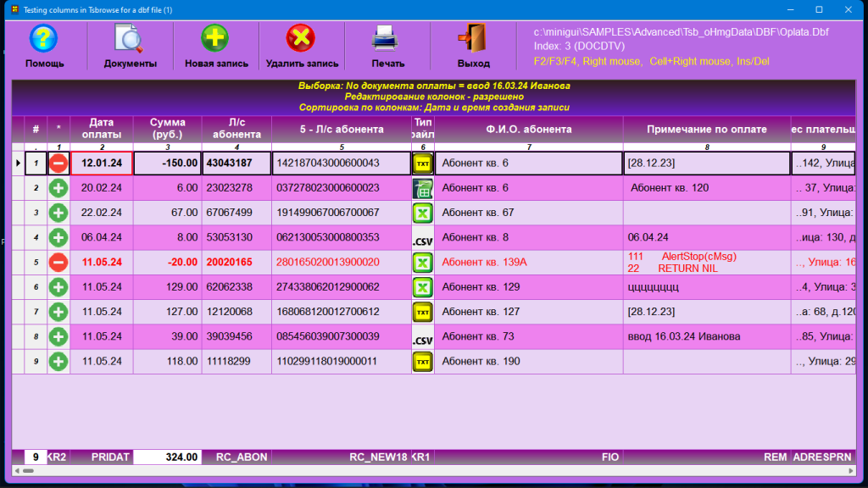This screenshot has height=488, width=868.
Task: Select the date cell 12.01.24
Action: click(x=102, y=164)
